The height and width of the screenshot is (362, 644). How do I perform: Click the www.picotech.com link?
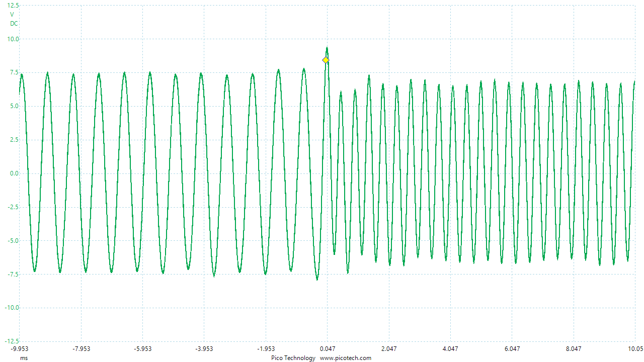pyautogui.click(x=345, y=358)
